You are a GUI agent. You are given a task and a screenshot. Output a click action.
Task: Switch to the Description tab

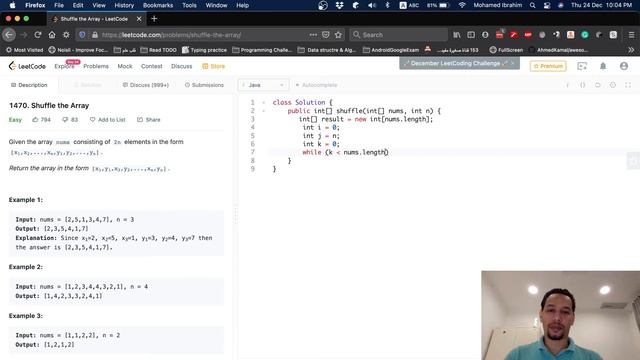click(29, 85)
